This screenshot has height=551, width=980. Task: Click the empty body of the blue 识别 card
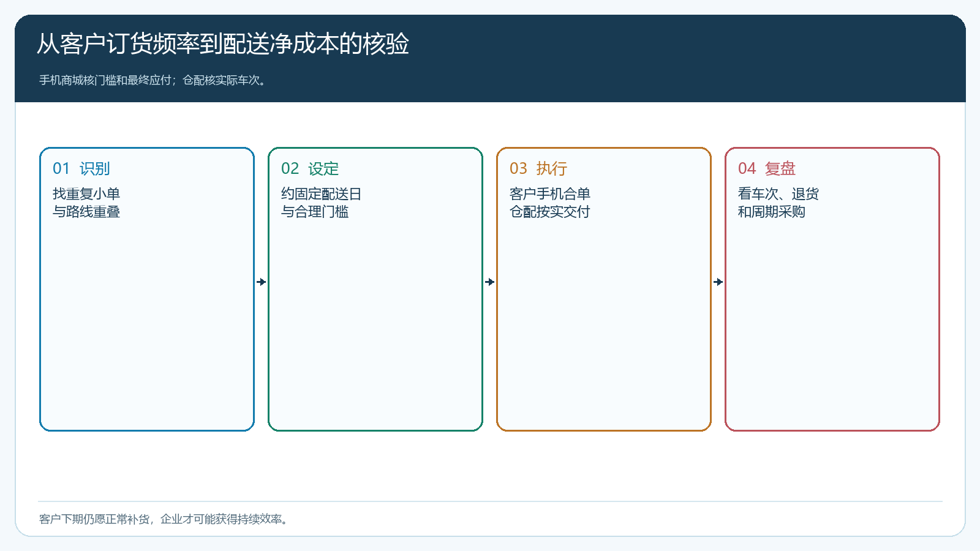click(x=147, y=324)
